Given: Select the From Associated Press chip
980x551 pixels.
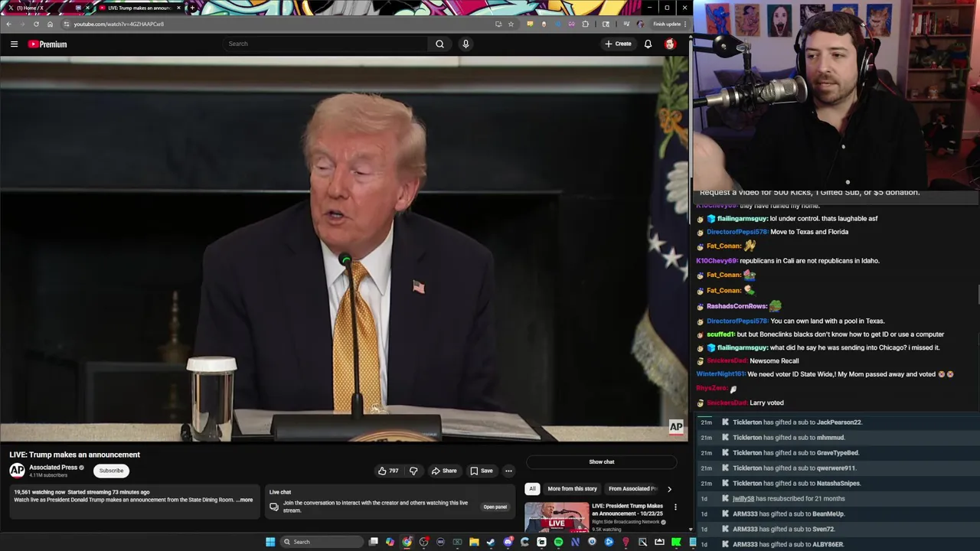Looking at the screenshot, I should pyautogui.click(x=632, y=488).
